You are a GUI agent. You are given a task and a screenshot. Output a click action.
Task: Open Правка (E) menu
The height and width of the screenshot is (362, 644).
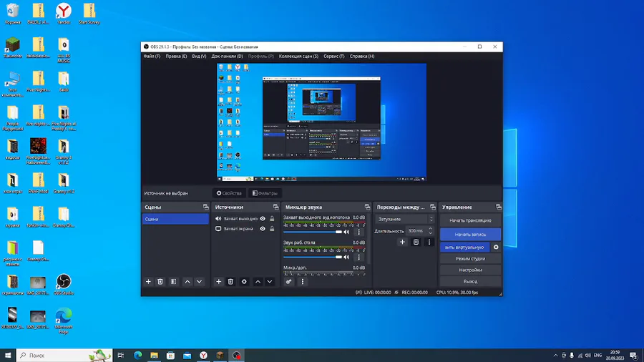(x=176, y=57)
